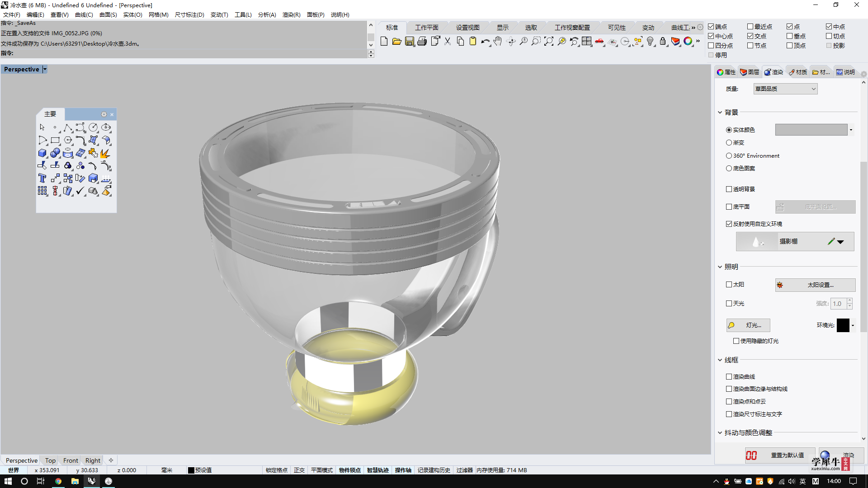Click the Text object T icon
Image resolution: width=868 pixels, height=488 pixels.
(x=42, y=178)
